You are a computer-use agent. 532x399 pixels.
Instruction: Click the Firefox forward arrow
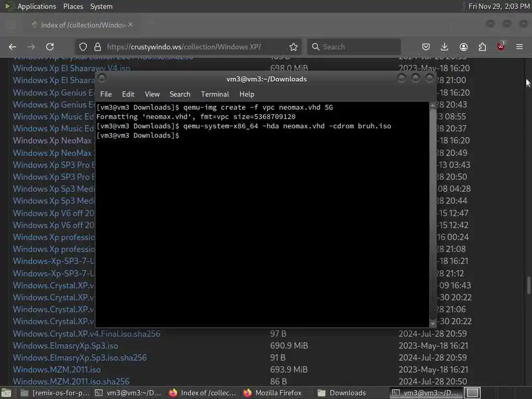pos(31,47)
